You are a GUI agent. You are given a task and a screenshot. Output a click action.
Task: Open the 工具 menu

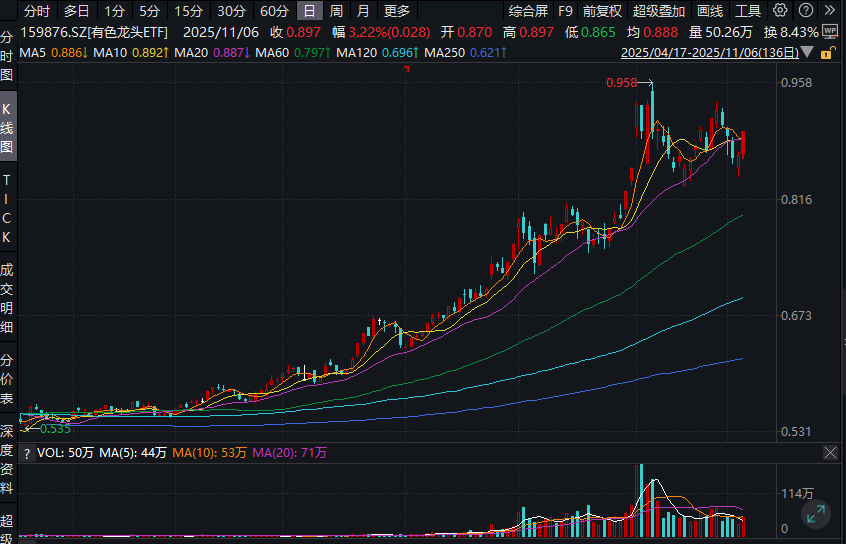coord(748,12)
